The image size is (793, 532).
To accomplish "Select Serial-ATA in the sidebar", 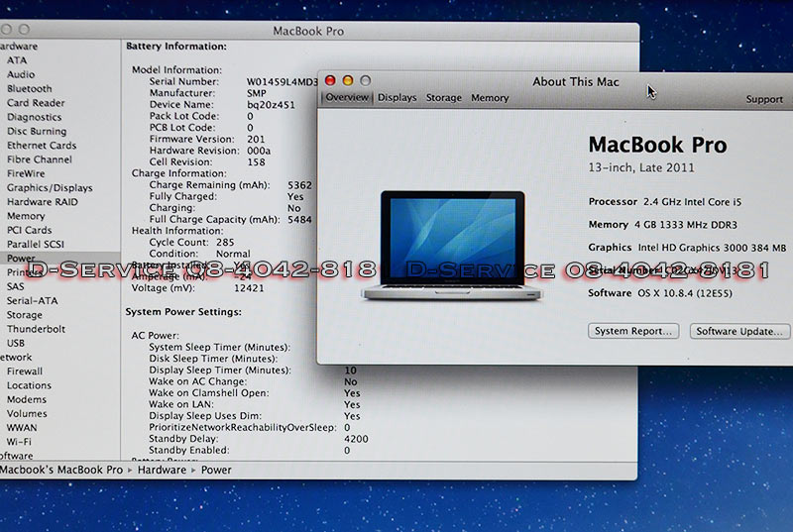I will [x=33, y=300].
